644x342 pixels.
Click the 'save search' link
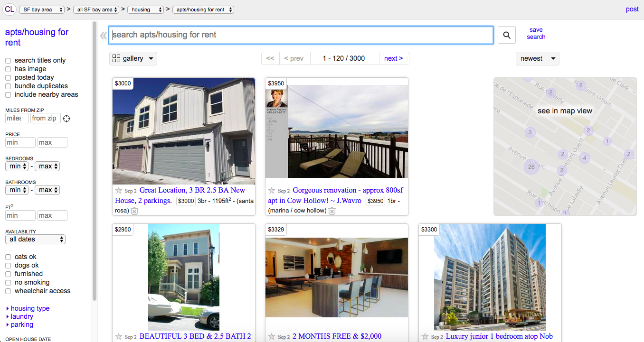pyautogui.click(x=536, y=33)
